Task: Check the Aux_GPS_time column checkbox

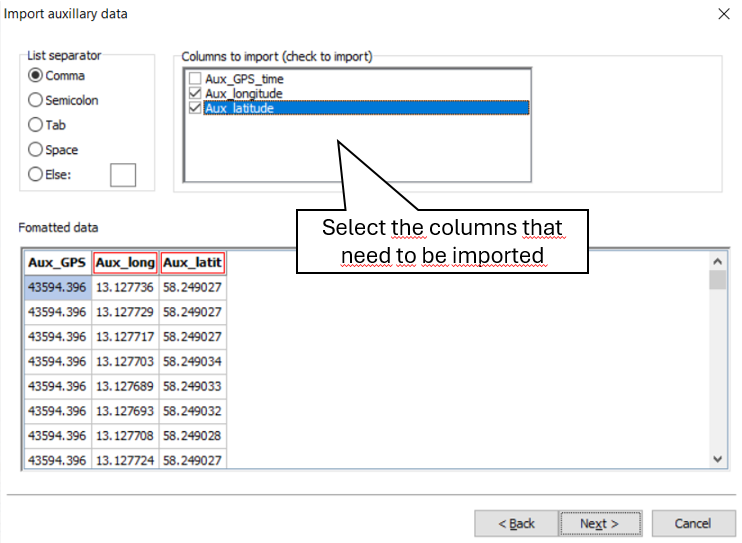Action: [195, 79]
